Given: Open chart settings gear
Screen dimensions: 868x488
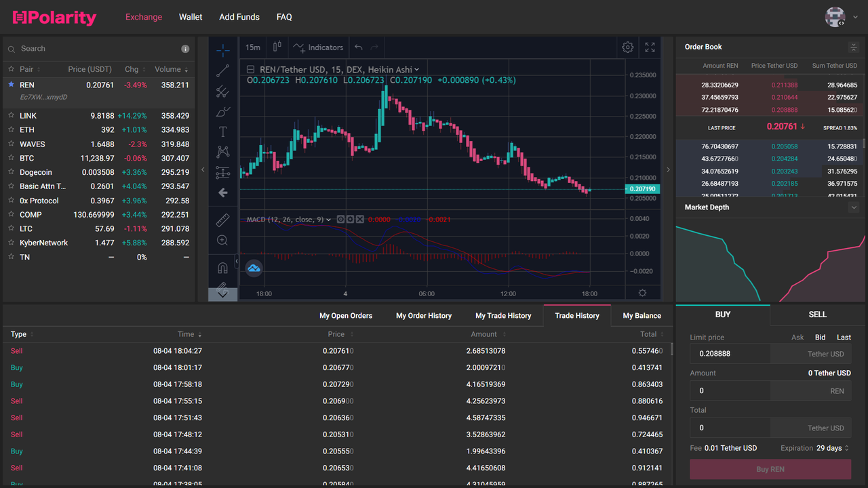Looking at the screenshot, I should (628, 47).
